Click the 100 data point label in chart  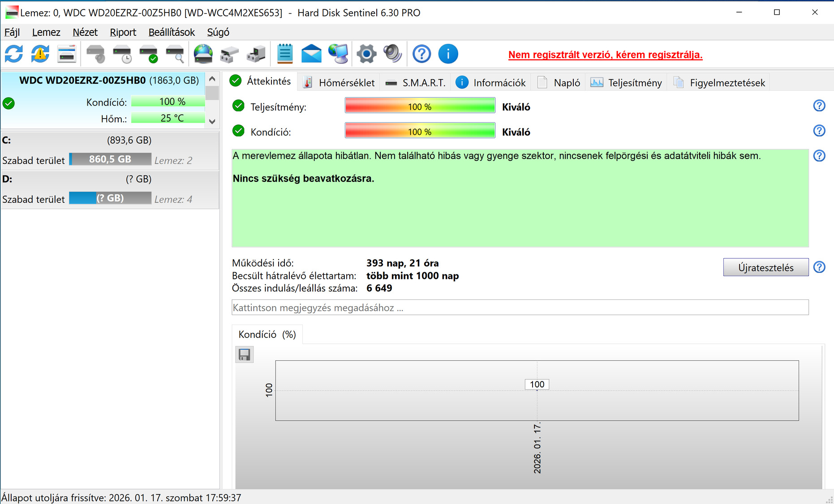click(x=537, y=384)
